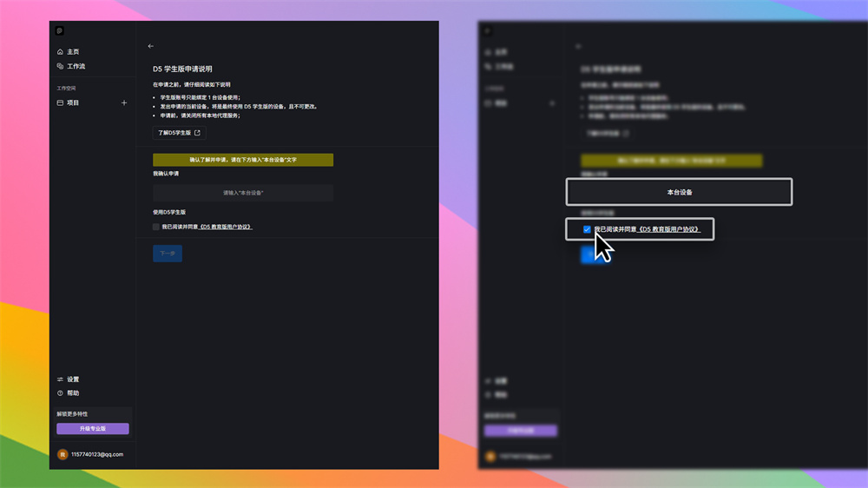Click the app logo in the sidebar top
Image resolution: width=868 pixels, height=488 pixels.
coord(60,30)
